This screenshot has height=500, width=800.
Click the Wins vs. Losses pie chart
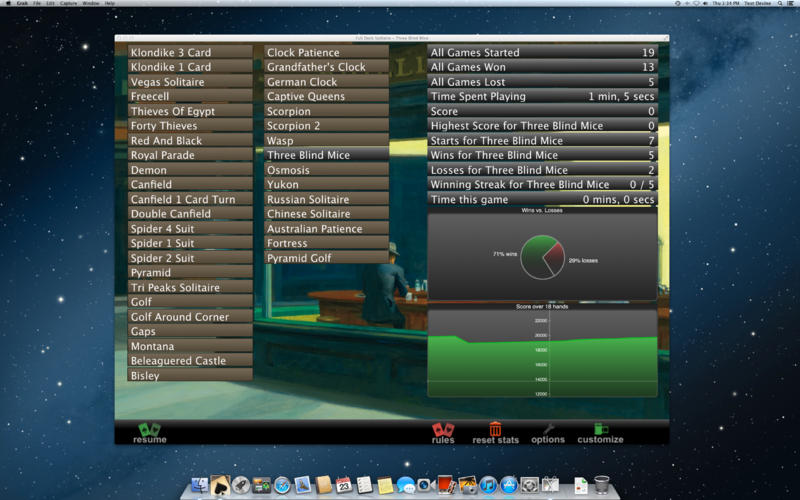pyautogui.click(x=542, y=258)
